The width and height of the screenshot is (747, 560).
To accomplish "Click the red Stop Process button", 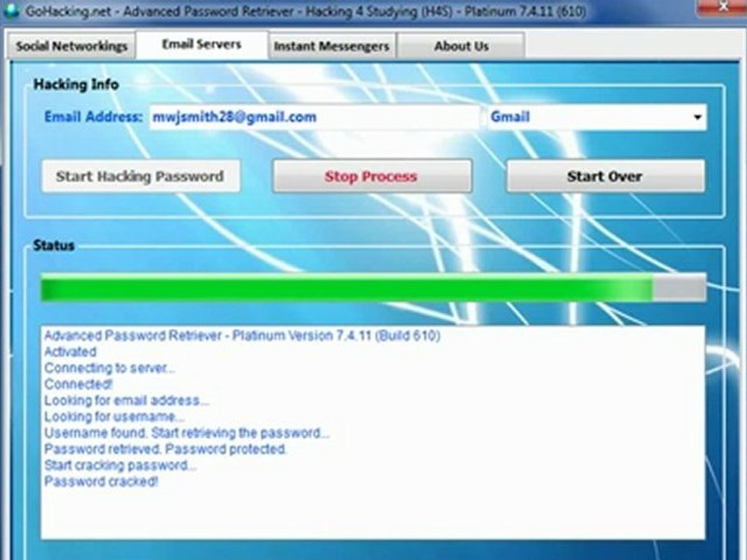I will click(371, 176).
